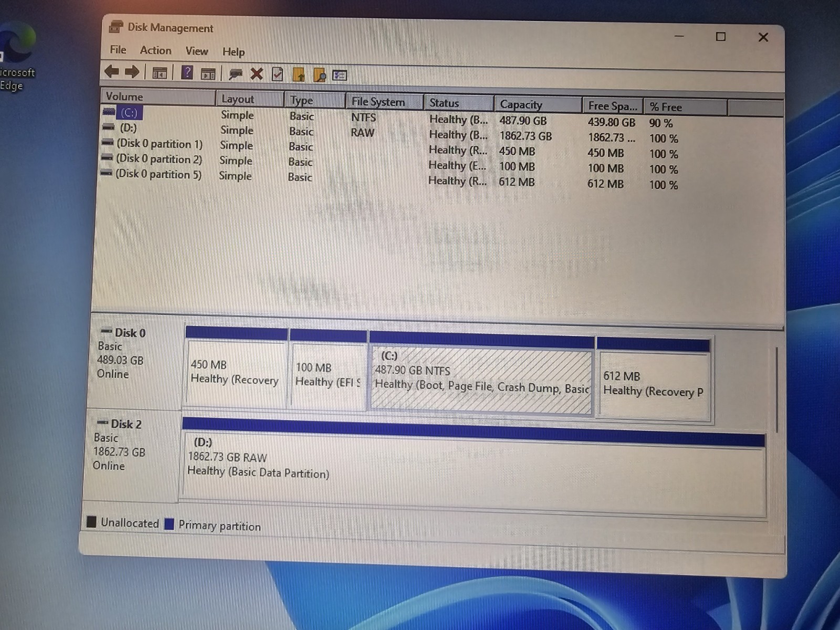Click the 487.90 GB capacity cell
Image resolution: width=840 pixels, height=630 pixels.
523,120
